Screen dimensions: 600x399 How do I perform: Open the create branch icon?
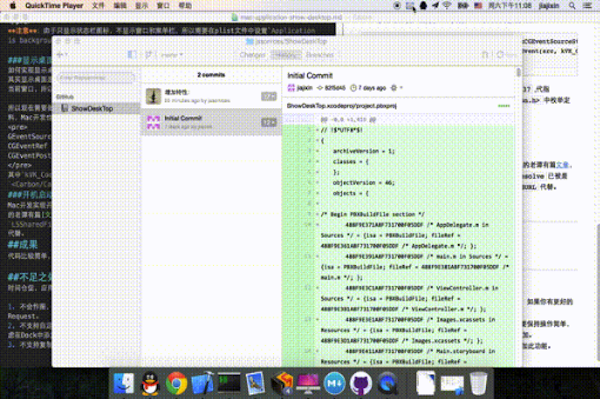[x=149, y=55]
